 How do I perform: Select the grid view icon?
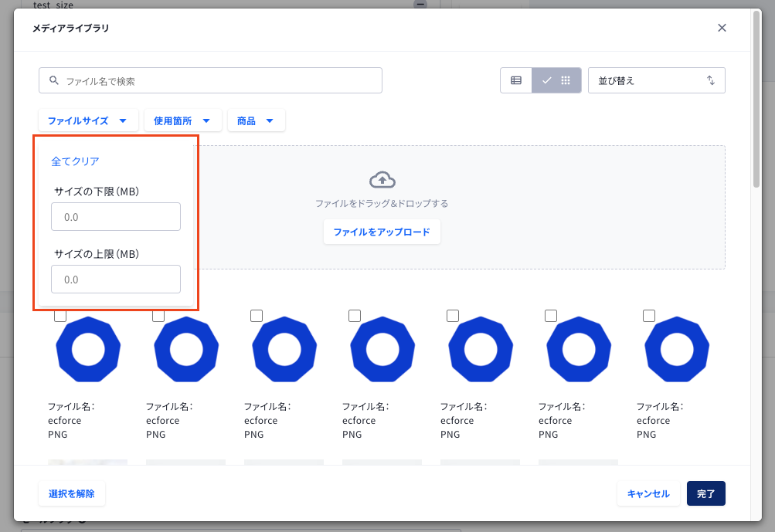coord(566,80)
